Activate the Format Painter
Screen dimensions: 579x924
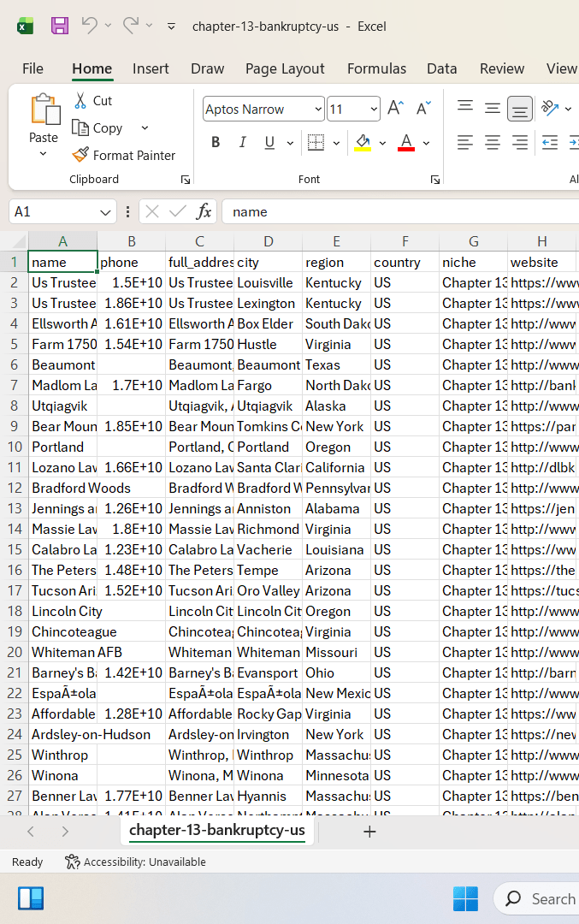124,155
